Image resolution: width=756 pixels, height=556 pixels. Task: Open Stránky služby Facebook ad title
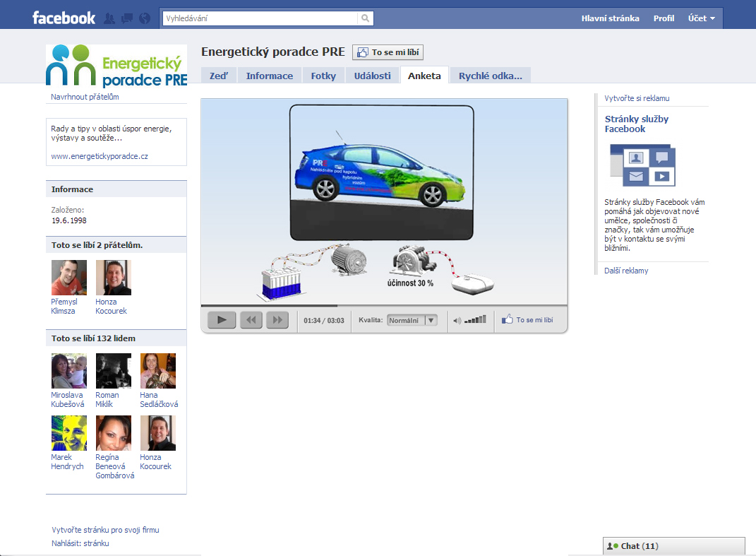pyautogui.click(x=637, y=124)
